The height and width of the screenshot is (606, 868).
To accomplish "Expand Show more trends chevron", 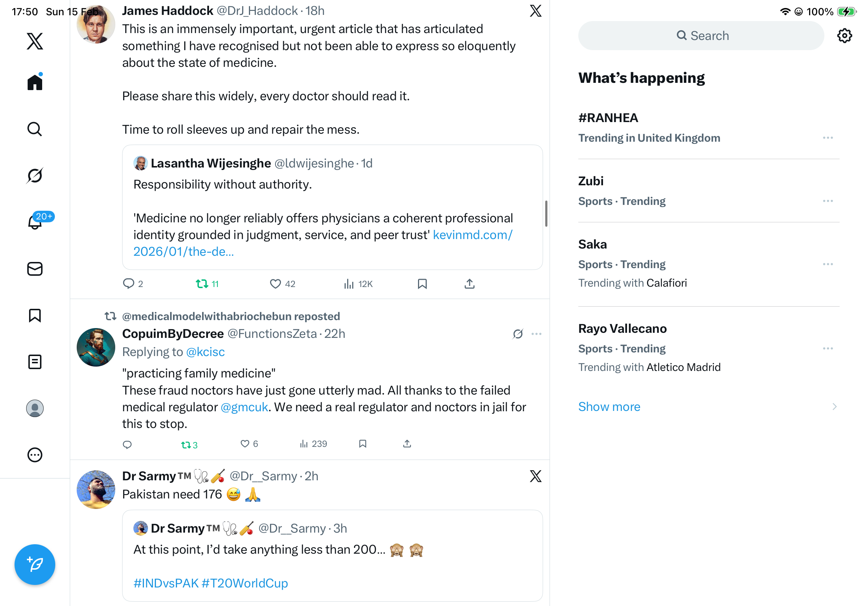I will click(x=835, y=407).
